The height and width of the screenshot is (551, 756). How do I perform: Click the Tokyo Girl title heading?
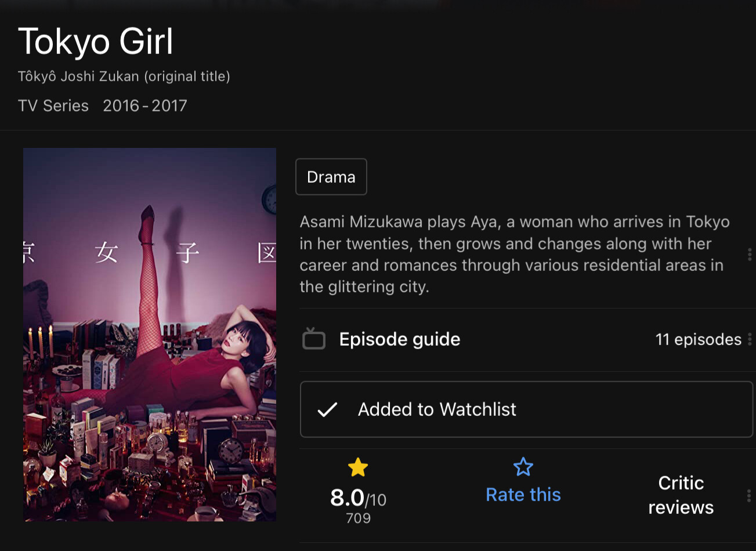(x=96, y=42)
